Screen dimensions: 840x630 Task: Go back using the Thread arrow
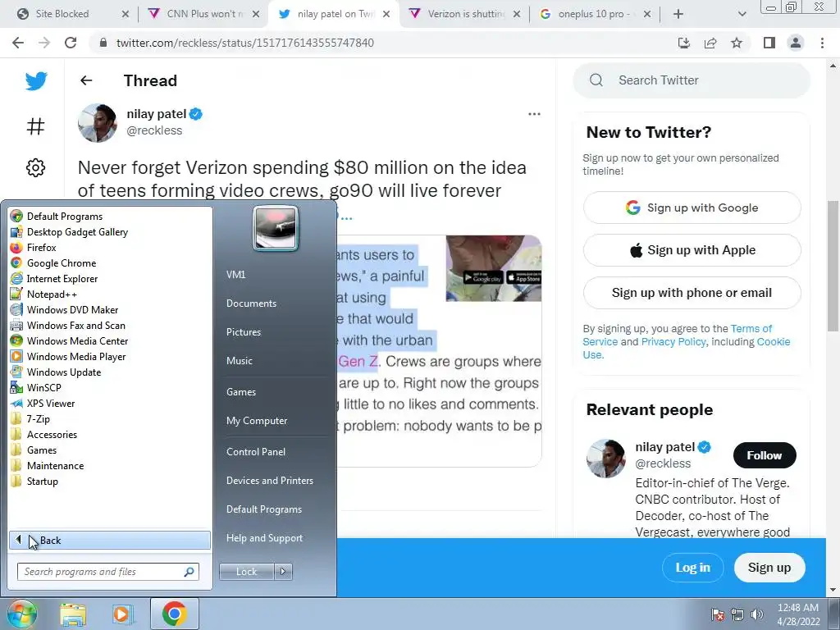click(86, 80)
